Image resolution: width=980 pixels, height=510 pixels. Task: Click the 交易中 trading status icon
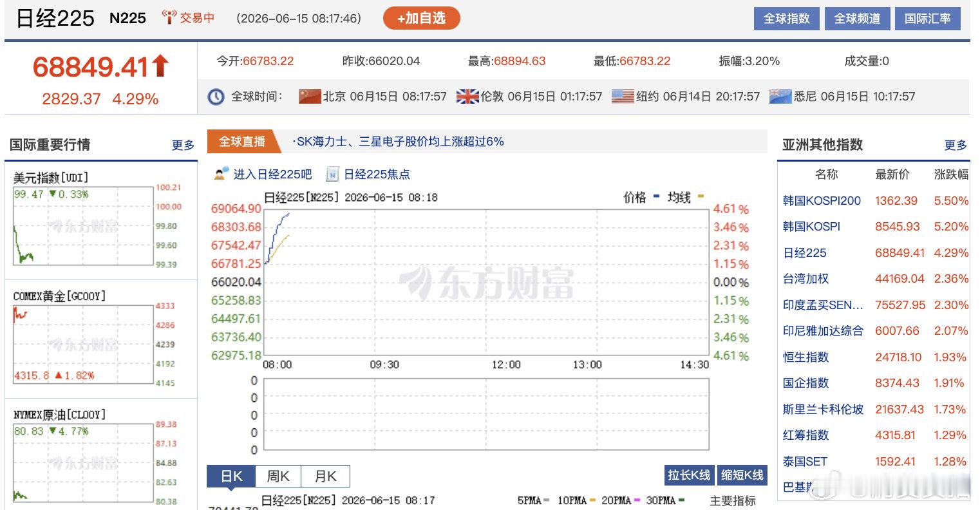click(169, 18)
